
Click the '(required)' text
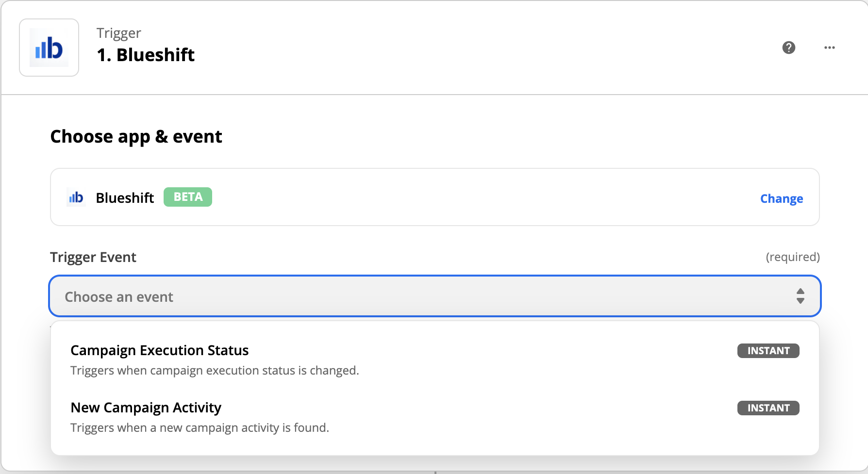(793, 257)
